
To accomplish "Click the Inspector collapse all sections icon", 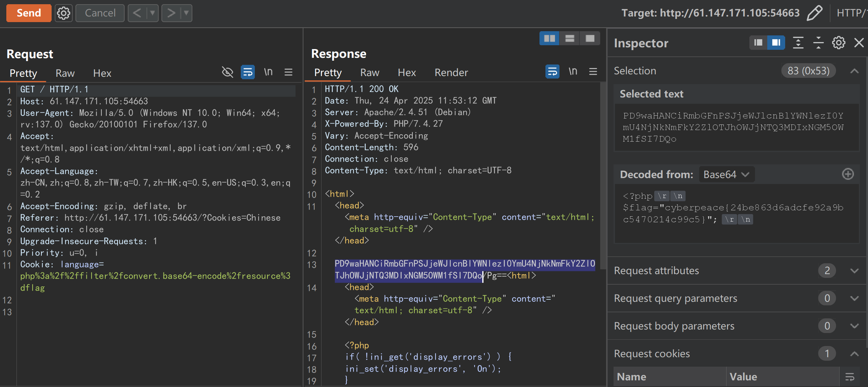I will coord(818,43).
